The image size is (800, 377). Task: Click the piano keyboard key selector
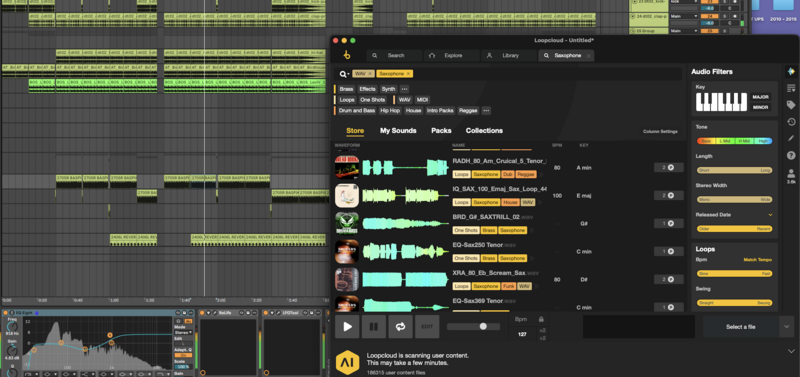pos(721,102)
